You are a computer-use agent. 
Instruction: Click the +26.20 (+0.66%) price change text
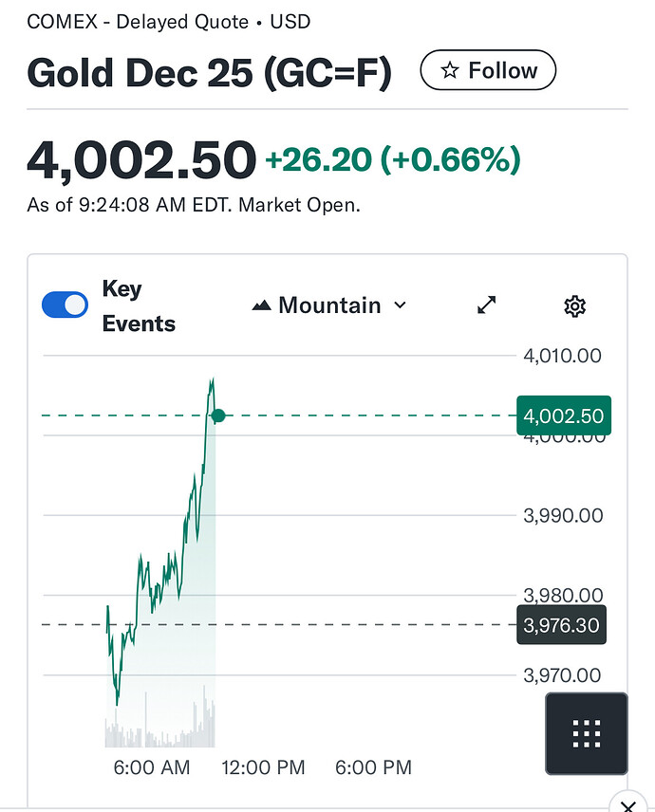pos(393,160)
